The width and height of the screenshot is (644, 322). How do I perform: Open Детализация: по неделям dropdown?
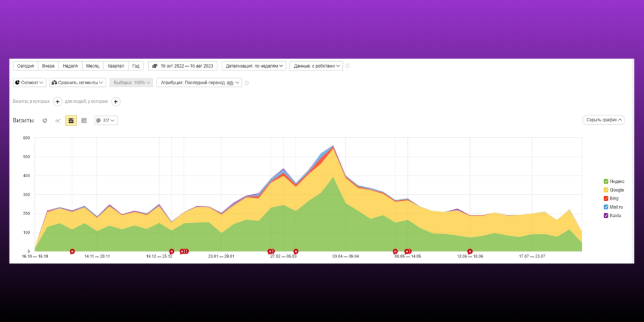pyautogui.click(x=254, y=66)
